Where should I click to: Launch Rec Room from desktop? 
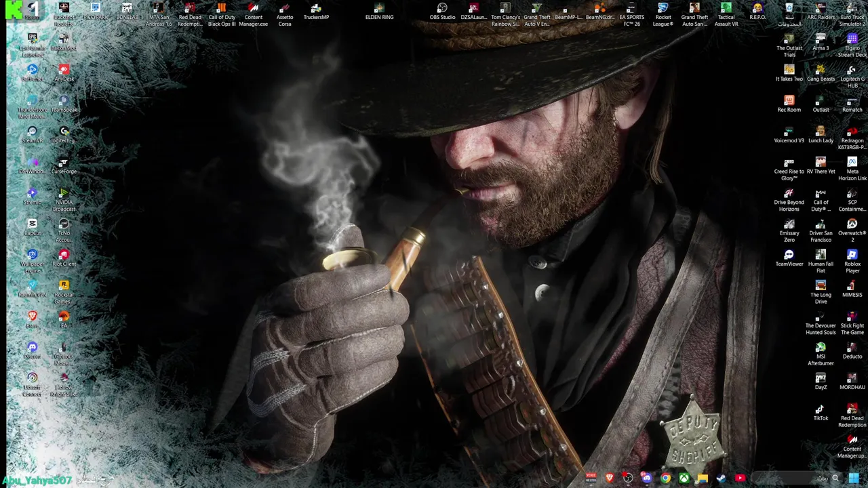(789, 104)
